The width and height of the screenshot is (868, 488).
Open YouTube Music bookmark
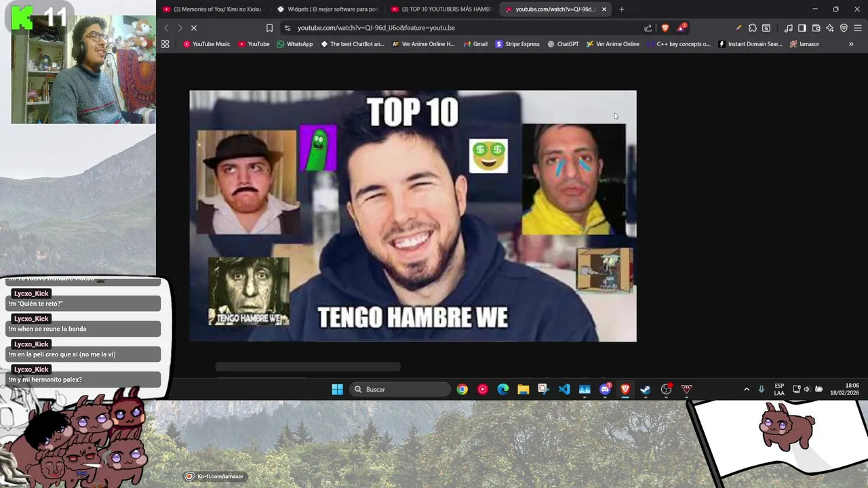[x=207, y=44]
